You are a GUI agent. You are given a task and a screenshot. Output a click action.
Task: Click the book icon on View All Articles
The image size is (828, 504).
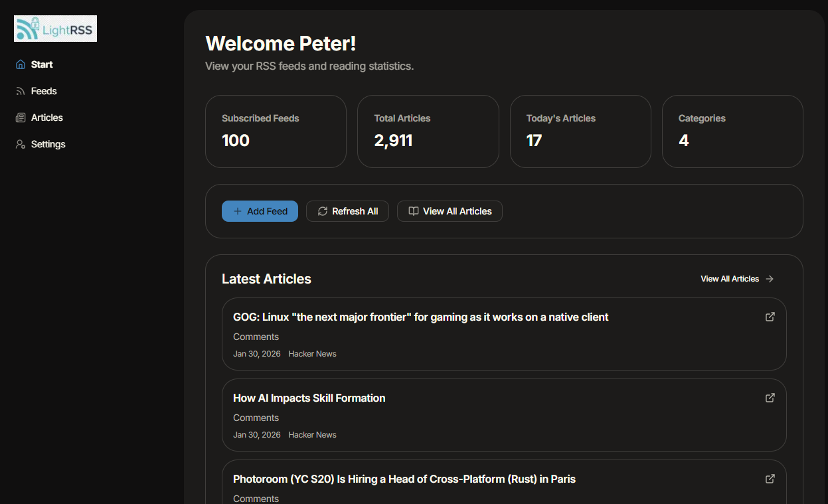414,210
